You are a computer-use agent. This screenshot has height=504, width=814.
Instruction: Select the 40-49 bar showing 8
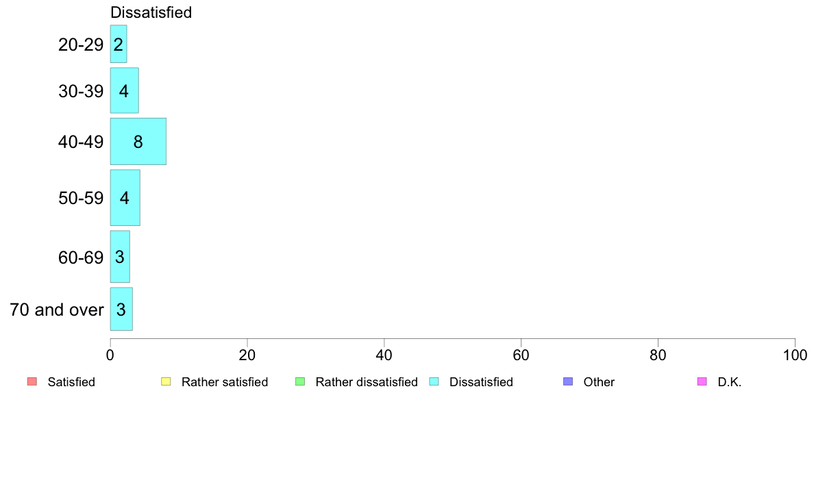pos(138,141)
